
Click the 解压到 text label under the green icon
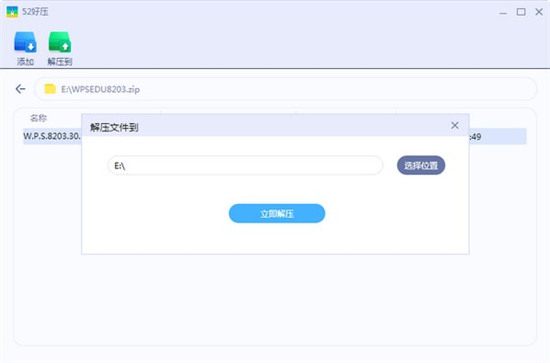[60, 62]
